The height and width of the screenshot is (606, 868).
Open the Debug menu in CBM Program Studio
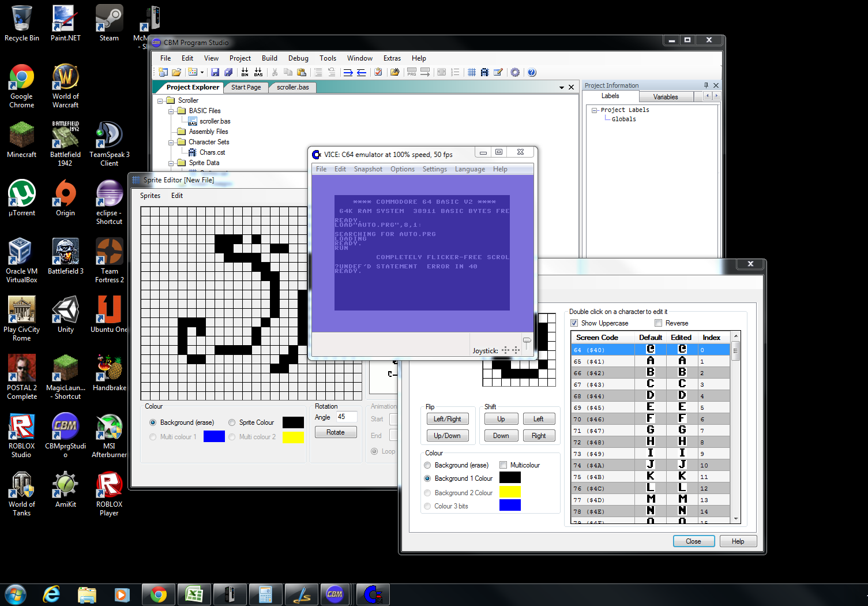click(x=298, y=58)
